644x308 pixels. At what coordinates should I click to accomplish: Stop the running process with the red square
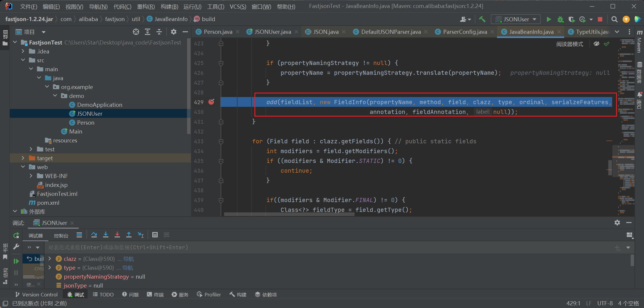click(600, 19)
